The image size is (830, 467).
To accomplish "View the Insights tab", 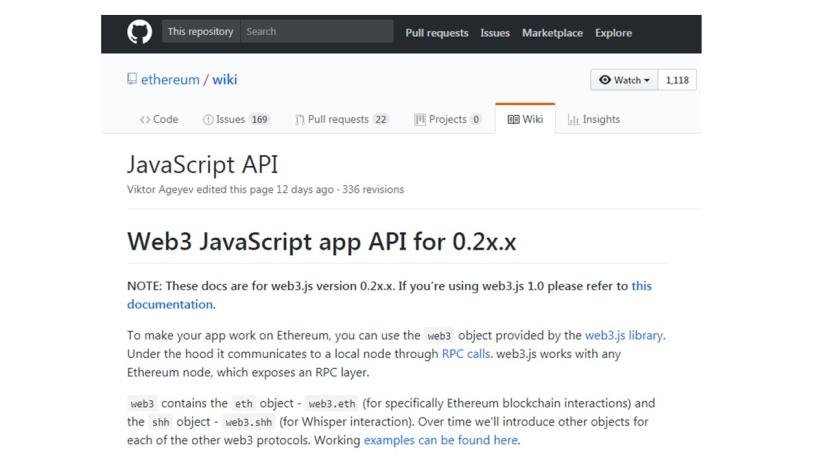I will point(594,119).
